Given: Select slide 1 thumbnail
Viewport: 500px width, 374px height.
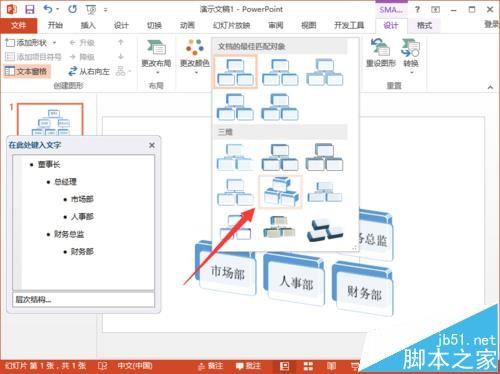Looking at the screenshot, I should pos(50,120).
